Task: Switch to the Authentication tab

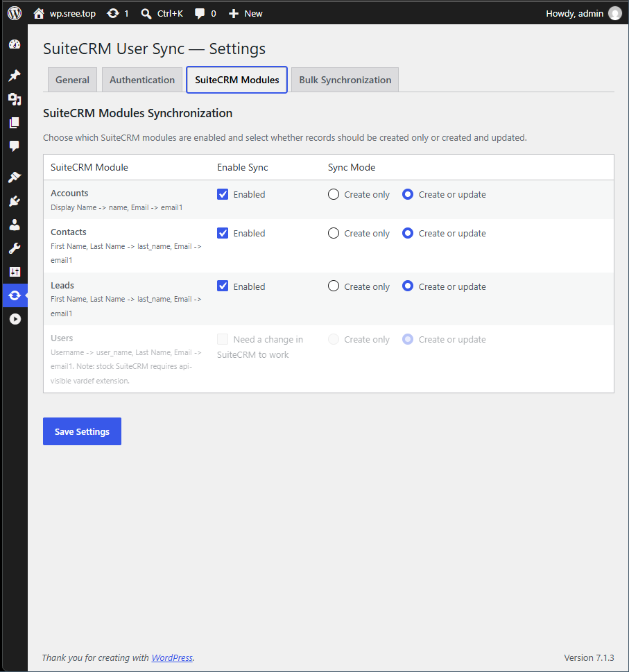Action: pos(142,80)
